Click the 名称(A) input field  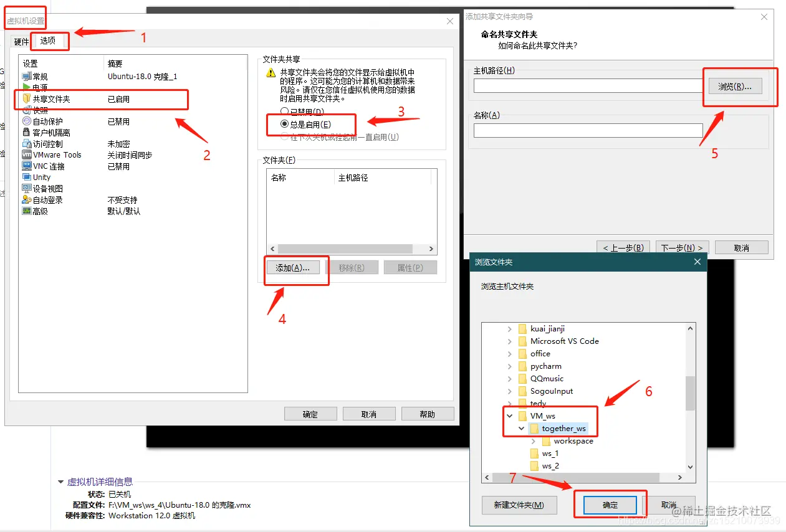(x=588, y=130)
